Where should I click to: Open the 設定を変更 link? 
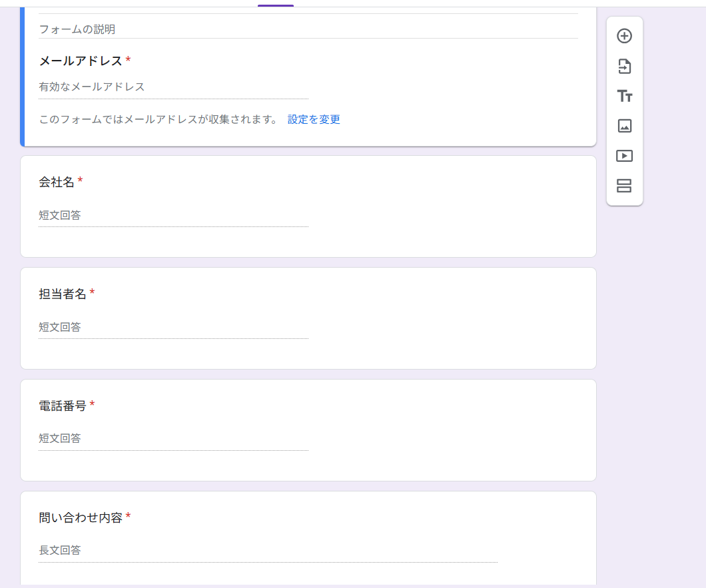click(x=314, y=120)
